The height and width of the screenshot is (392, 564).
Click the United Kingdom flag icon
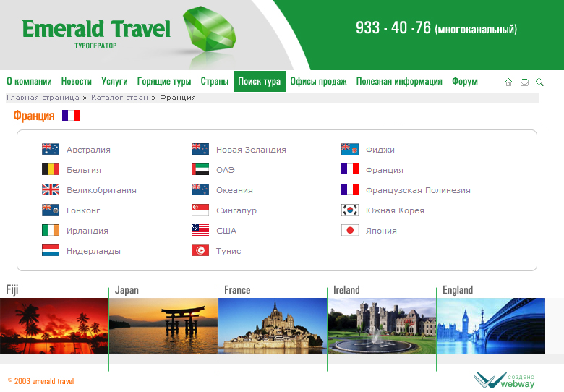click(x=51, y=189)
